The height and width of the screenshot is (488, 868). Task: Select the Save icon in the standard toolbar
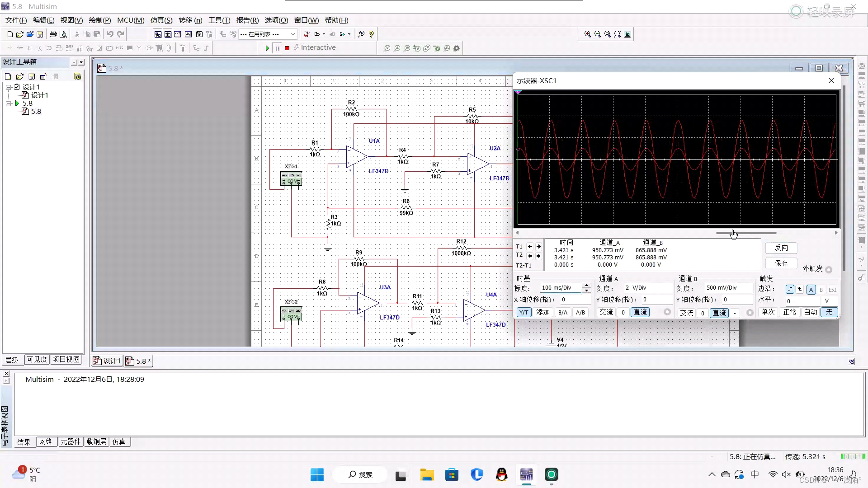pyautogui.click(x=40, y=34)
